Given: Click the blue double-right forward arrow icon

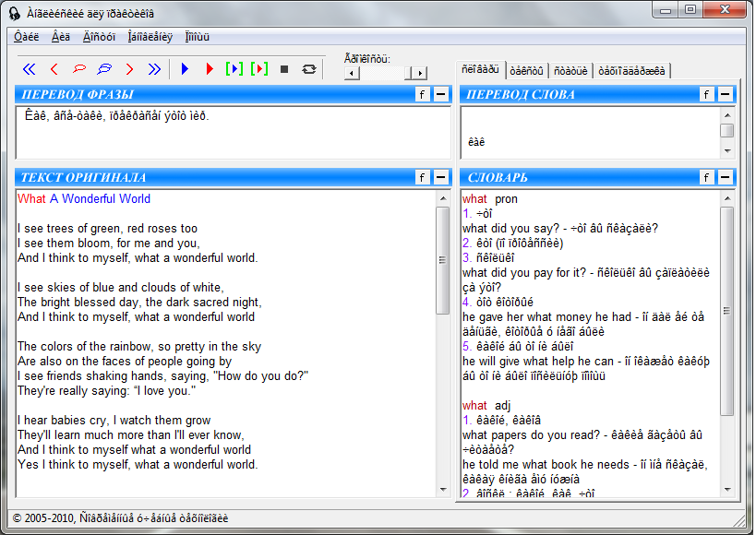Looking at the screenshot, I should click(154, 69).
